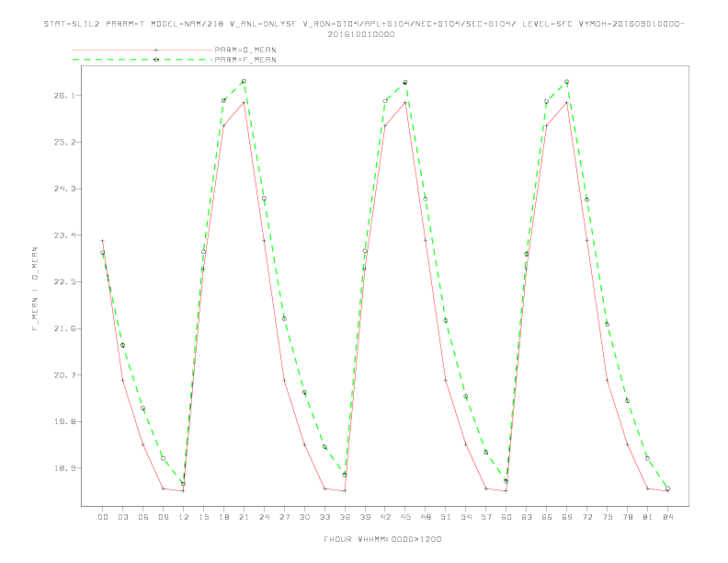Click y-axis tick label 25.2
This screenshot has width=728, height=563.
coord(63,142)
